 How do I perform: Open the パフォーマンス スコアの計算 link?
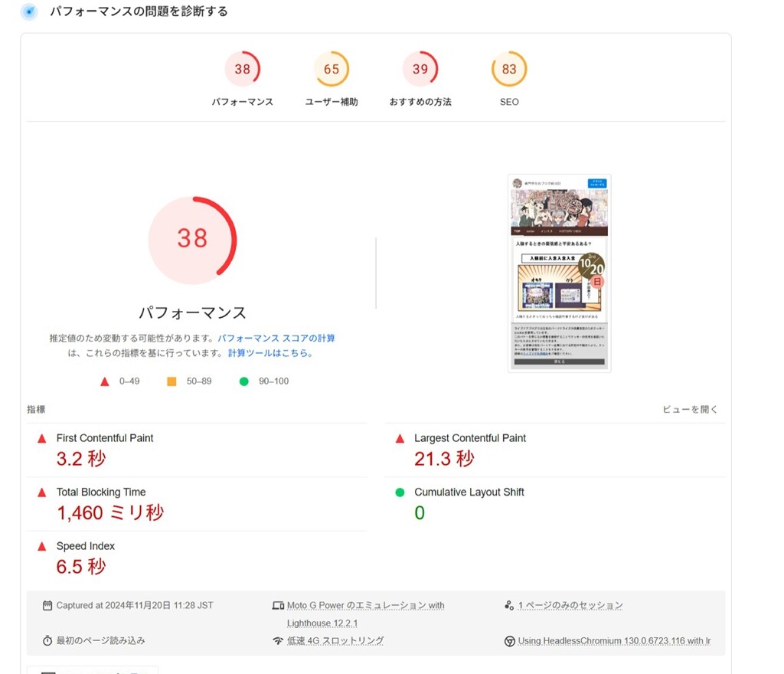[x=276, y=339]
